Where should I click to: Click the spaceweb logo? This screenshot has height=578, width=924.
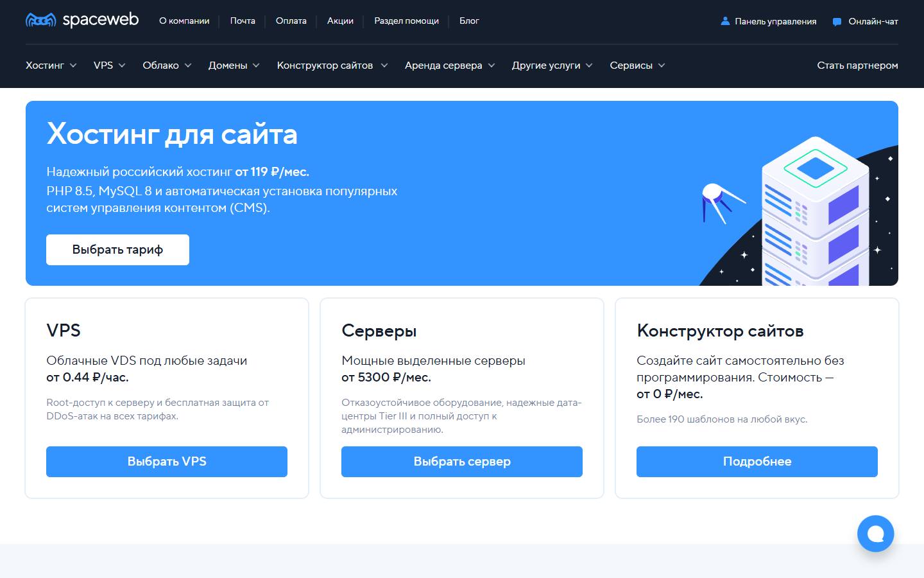point(82,20)
